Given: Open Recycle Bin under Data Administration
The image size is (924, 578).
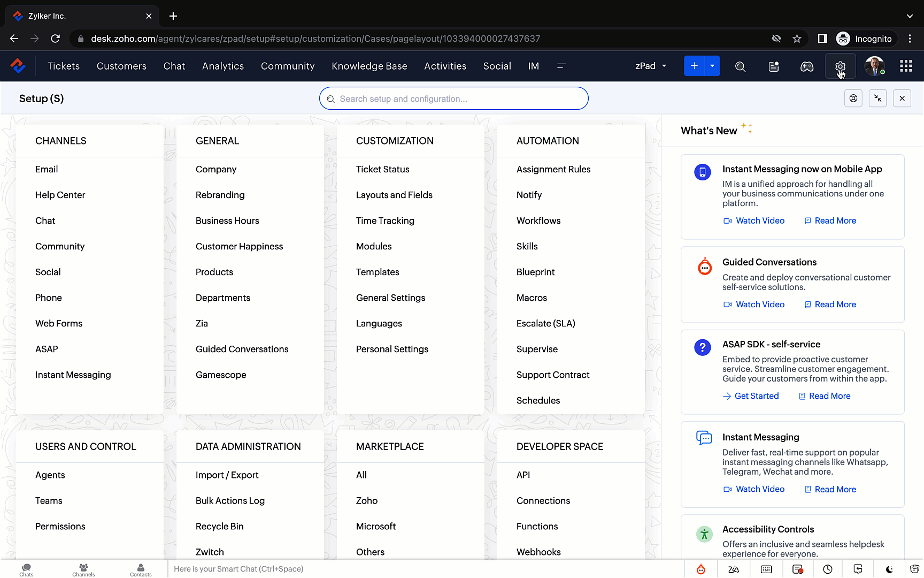Looking at the screenshot, I should (219, 526).
